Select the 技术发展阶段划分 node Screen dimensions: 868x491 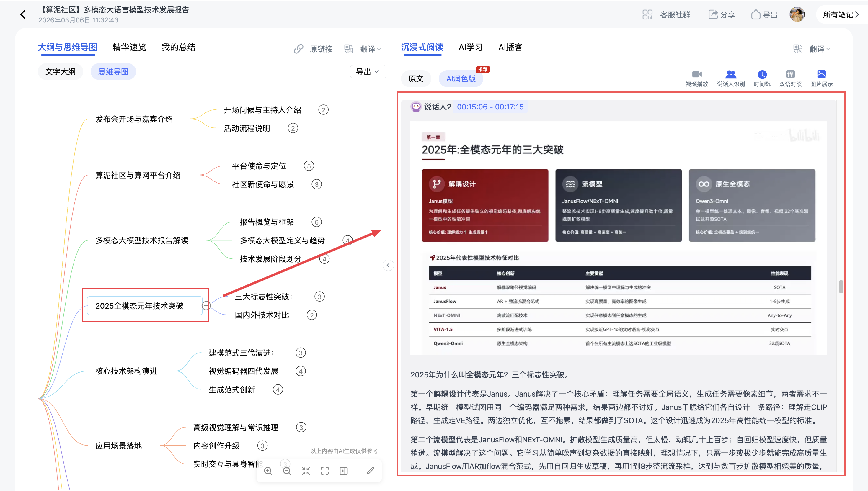click(x=270, y=259)
